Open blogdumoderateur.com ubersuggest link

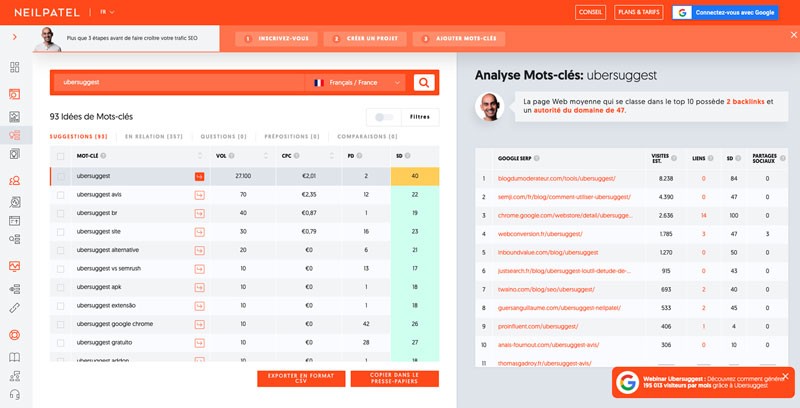tap(557, 178)
